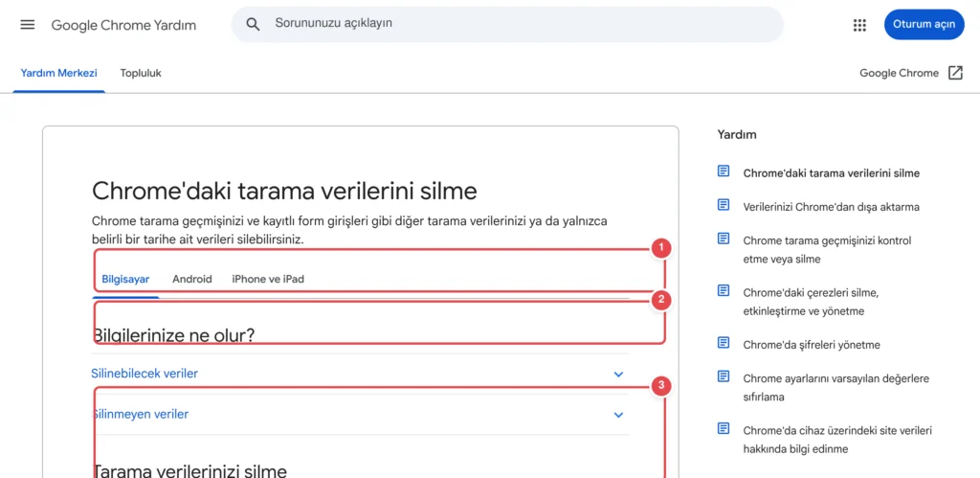Click the article icon beside Chrome'daki çerezleri silme

tap(724, 290)
